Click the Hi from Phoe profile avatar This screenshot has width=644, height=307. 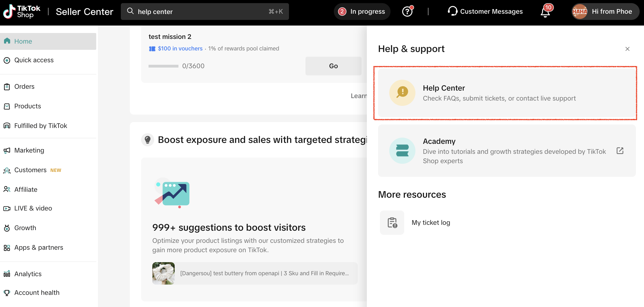(580, 12)
